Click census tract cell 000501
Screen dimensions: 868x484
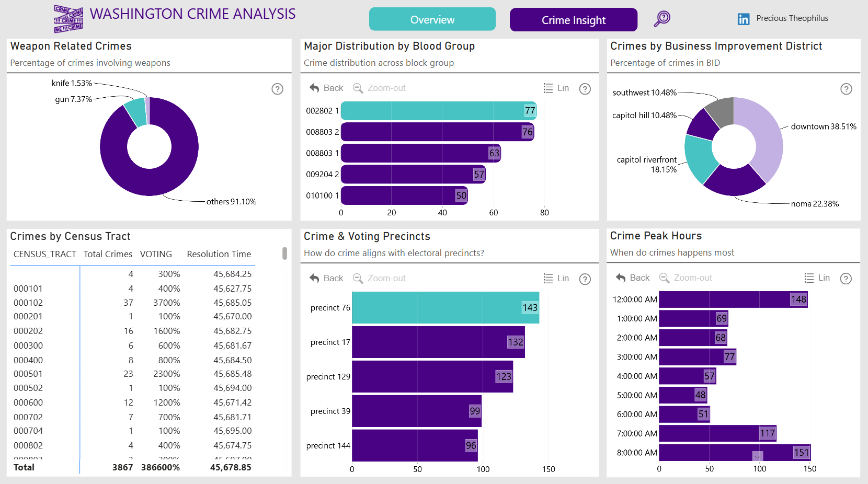click(28, 374)
